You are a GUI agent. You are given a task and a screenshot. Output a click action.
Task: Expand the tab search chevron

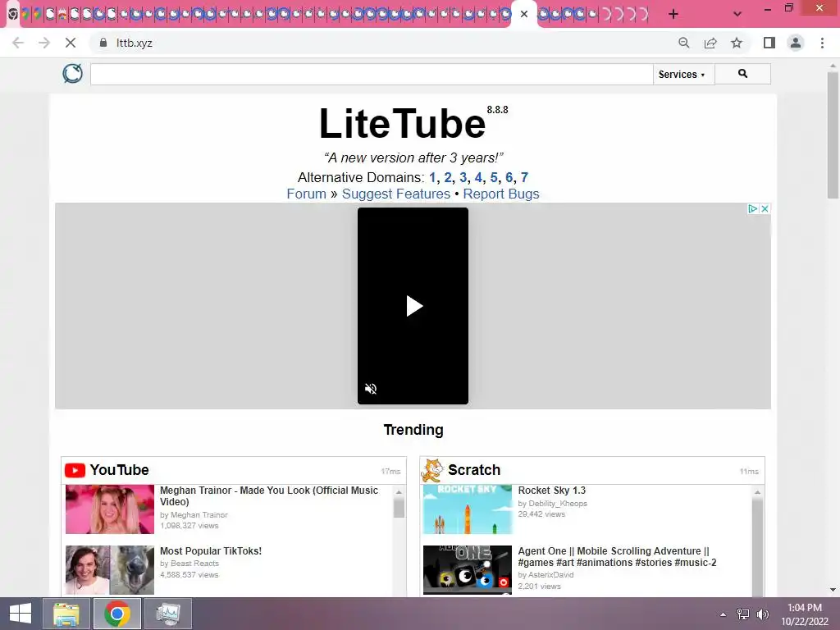[x=737, y=14]
